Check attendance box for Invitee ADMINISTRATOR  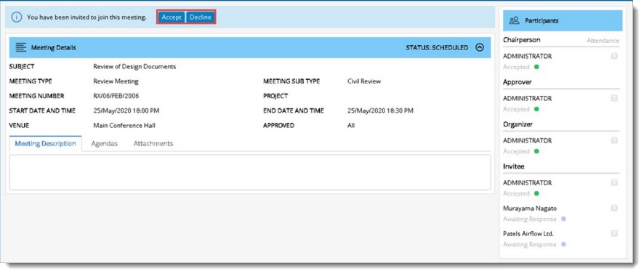614,182
